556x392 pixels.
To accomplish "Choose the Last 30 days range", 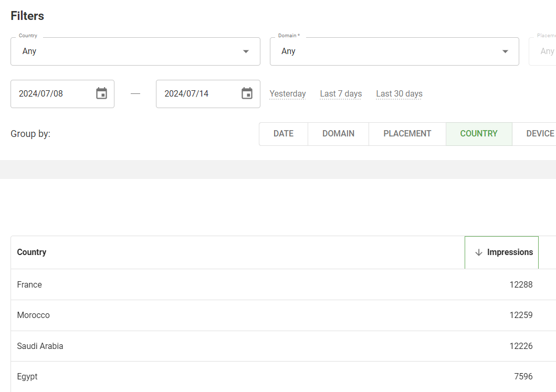I will [399, 94].
